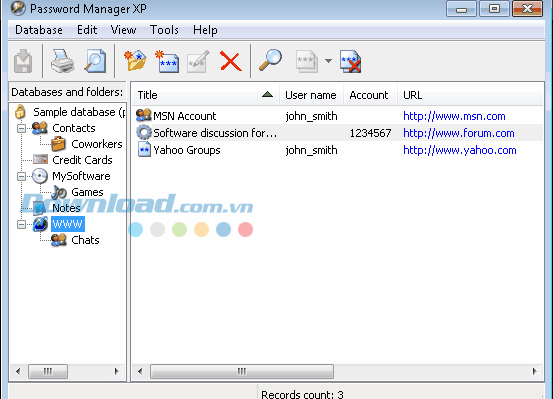
Task: Click the records list scroll right arrow
Action: 535,371
